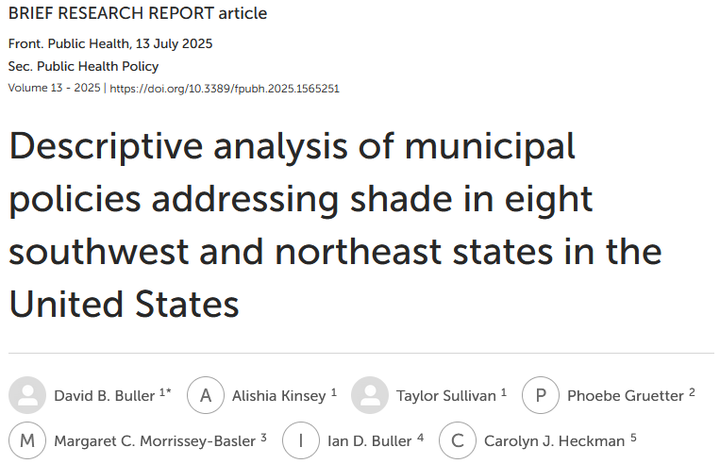Select Phoebe Gruetter author name

tap(624, 396)
